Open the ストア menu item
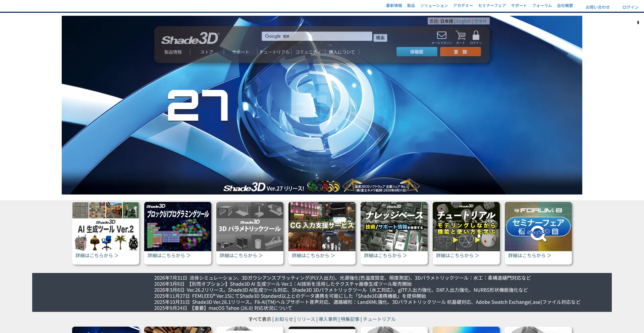The image size is (644, 333). click(207, 52)
